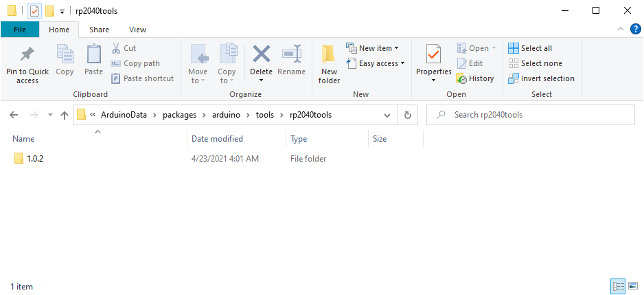Open Explorer Help question mark
Viewport: 644px width, 295px height.
coord(635,29)
